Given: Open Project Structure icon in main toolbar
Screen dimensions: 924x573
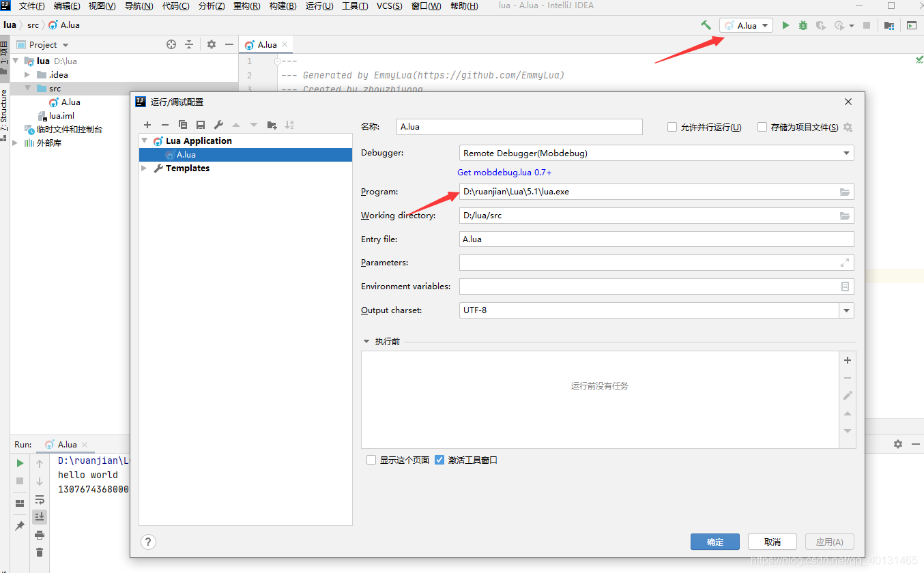Looking at the screenshot, I should pyautogui.click(x=889, y=25).
